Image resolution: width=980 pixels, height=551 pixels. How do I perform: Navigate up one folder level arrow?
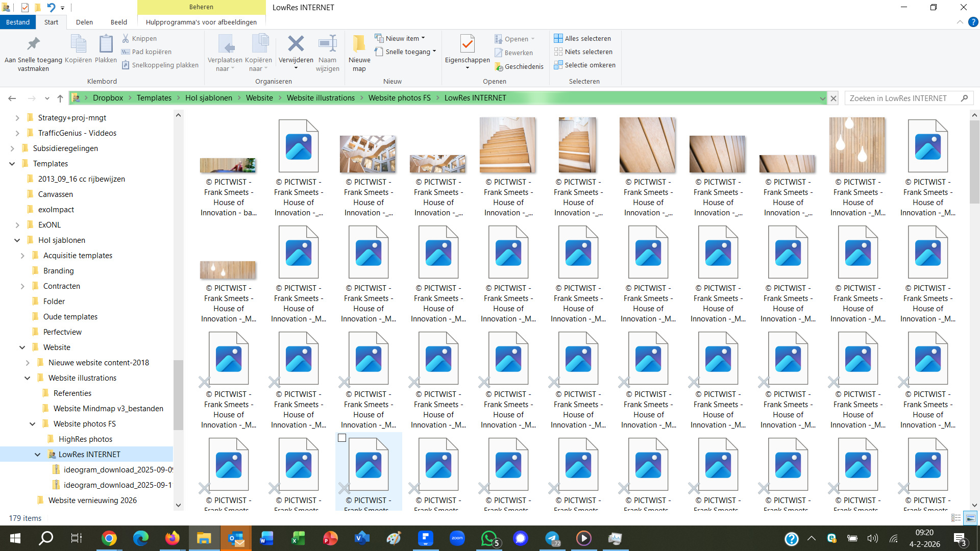(x=60, y=98)
